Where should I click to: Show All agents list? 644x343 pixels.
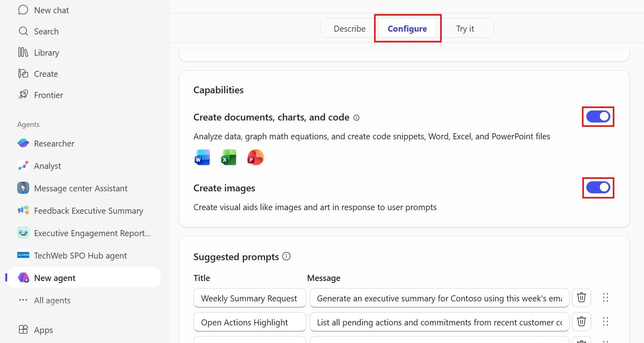click(x=52, y=301)
